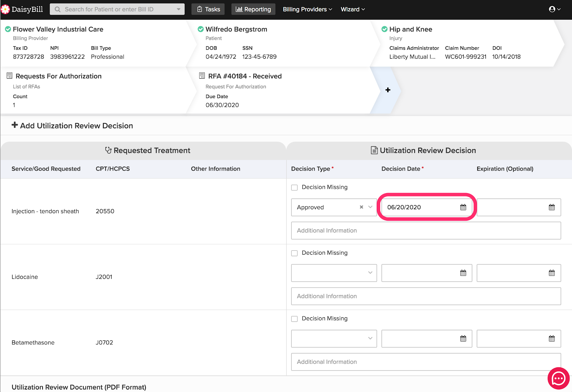Open calendar for Betamethasone expiration date
Viewport: 572px width, 392px height.
click(x=552, y=339)
